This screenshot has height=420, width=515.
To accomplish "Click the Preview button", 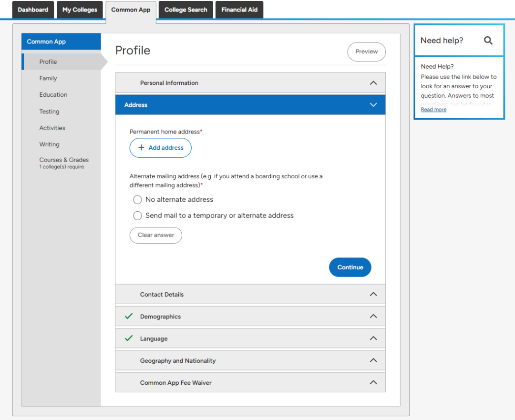I will [367, 51].
